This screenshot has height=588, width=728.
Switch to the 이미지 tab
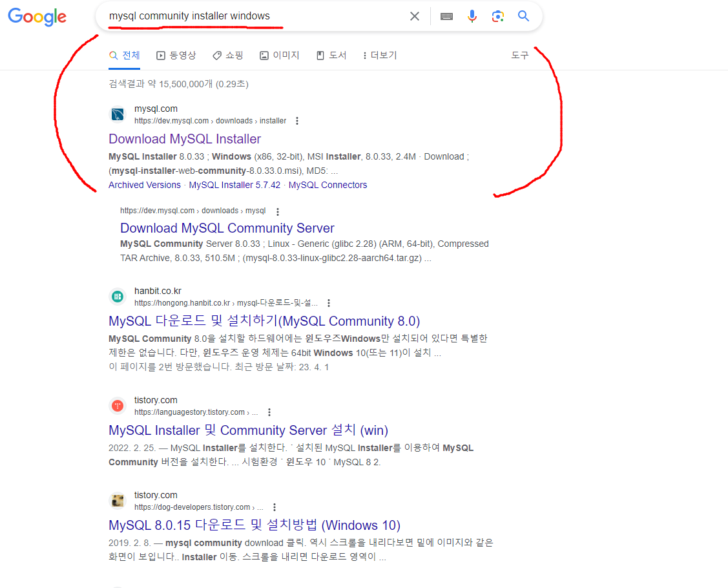280,56
